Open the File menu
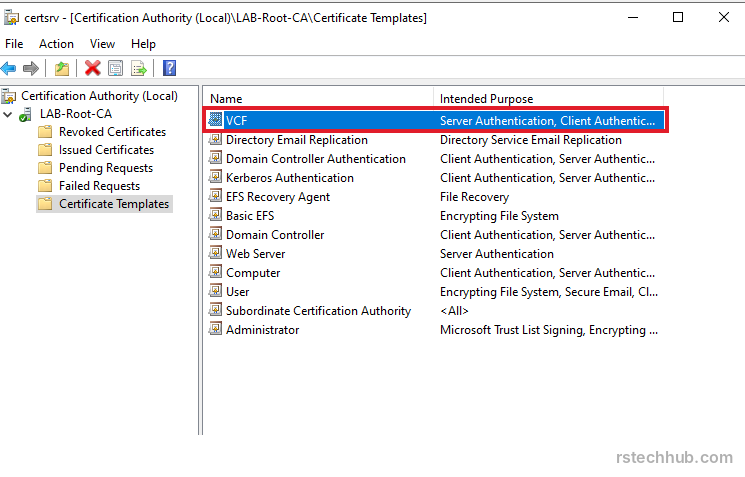 tap(14, 44)
